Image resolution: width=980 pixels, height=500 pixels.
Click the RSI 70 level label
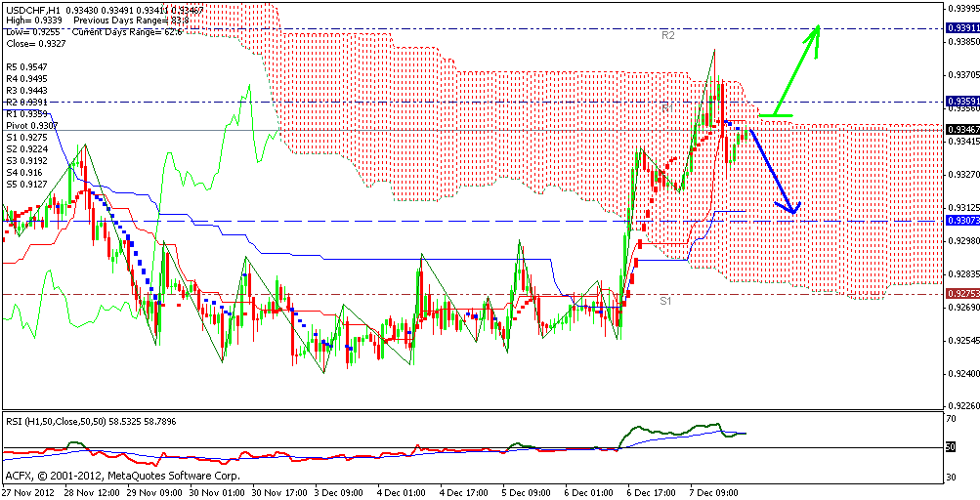(951, 418)
